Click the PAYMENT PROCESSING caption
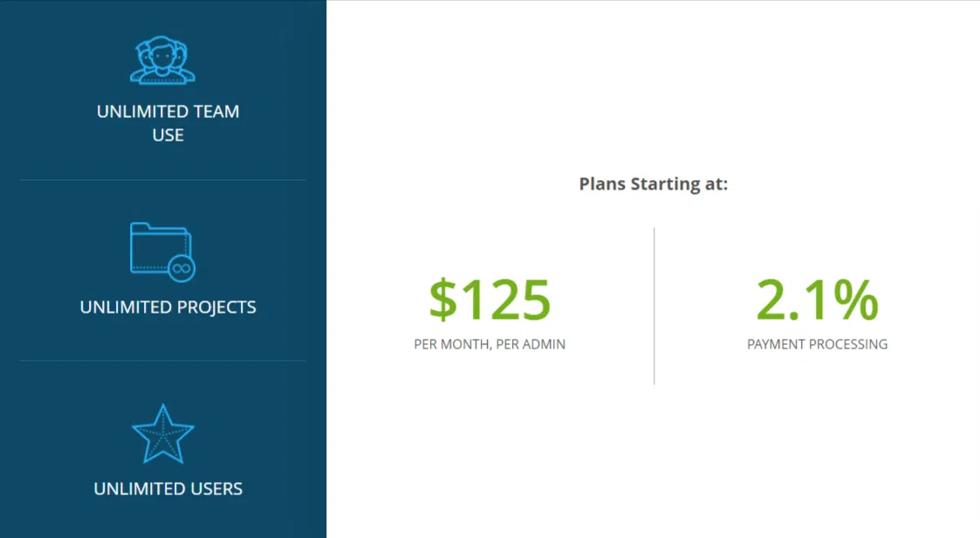 (817, 344)
